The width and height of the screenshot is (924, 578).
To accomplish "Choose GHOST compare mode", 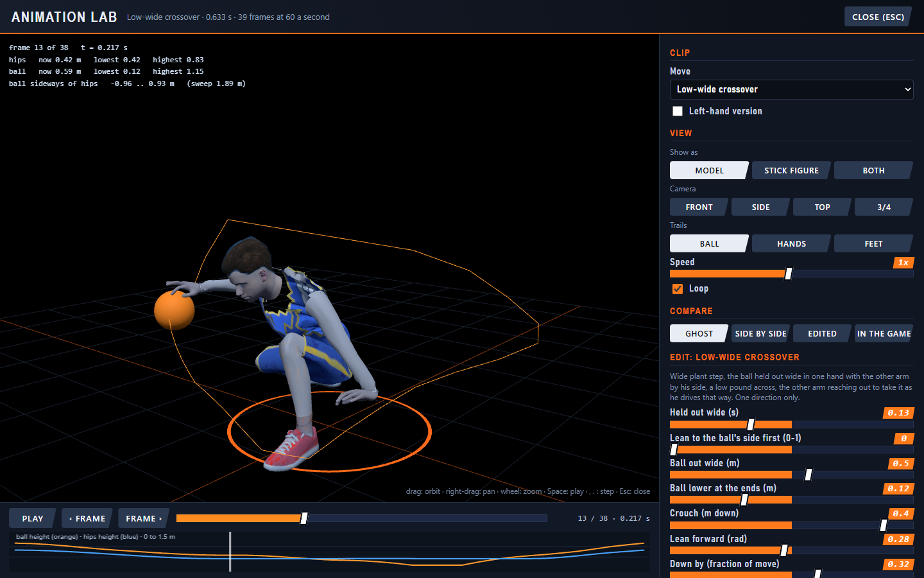I will [x=699, y=333].
